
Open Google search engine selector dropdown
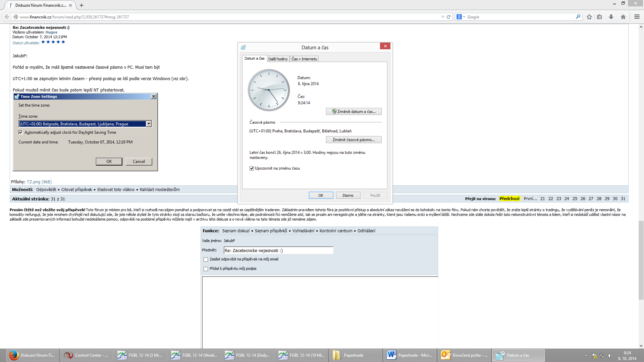[x=461, y=17]
